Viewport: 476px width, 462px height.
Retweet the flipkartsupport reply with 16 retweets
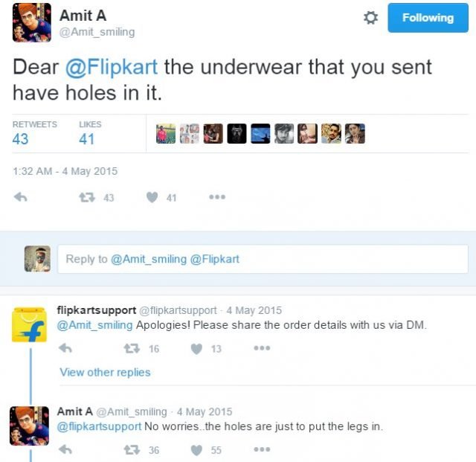(x=132, y=348)
